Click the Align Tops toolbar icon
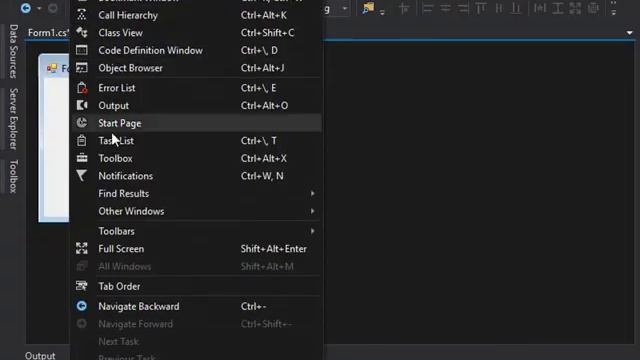640x360 pixels. point(481,8)
